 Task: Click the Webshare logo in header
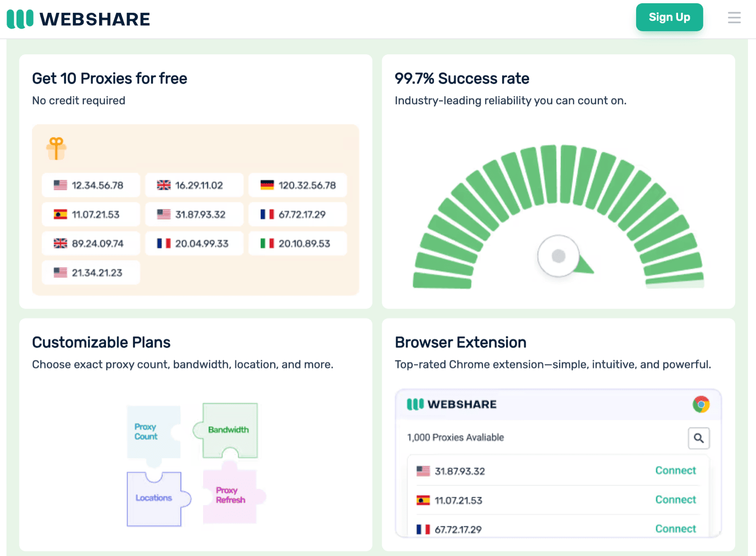coord(78,19)
